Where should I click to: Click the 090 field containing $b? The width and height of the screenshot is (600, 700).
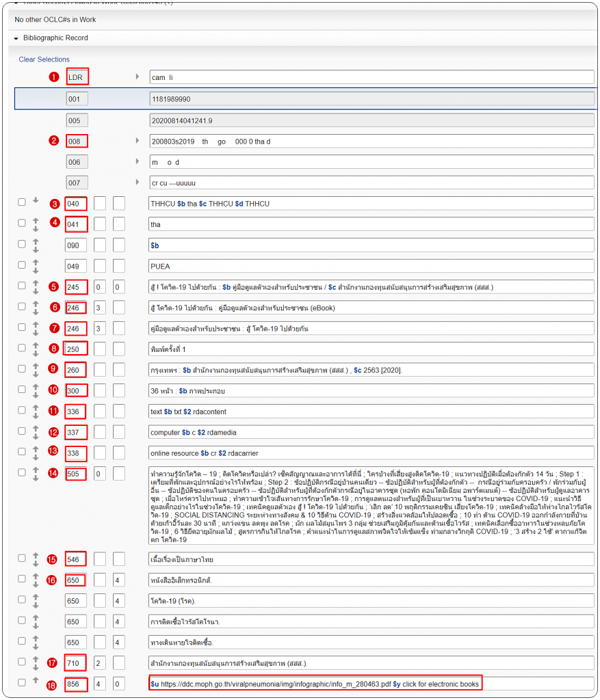tap(371, 245)
